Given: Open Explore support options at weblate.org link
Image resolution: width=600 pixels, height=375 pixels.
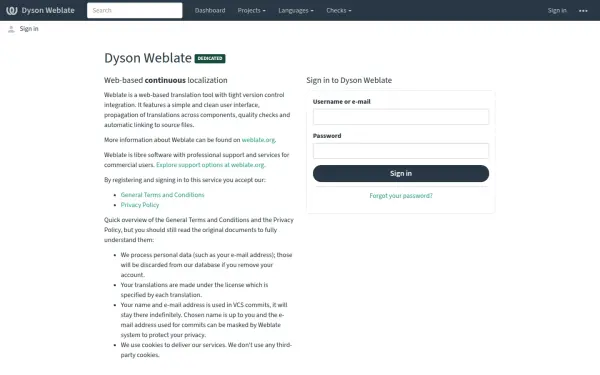Looking at the screenshot, I should pyautogui.click(x=210, y=165).
